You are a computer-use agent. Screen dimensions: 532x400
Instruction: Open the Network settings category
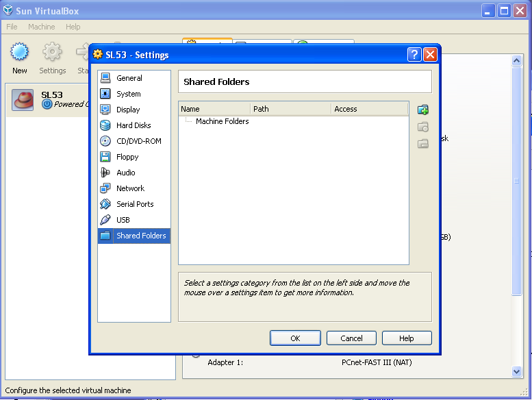[134, 188]
